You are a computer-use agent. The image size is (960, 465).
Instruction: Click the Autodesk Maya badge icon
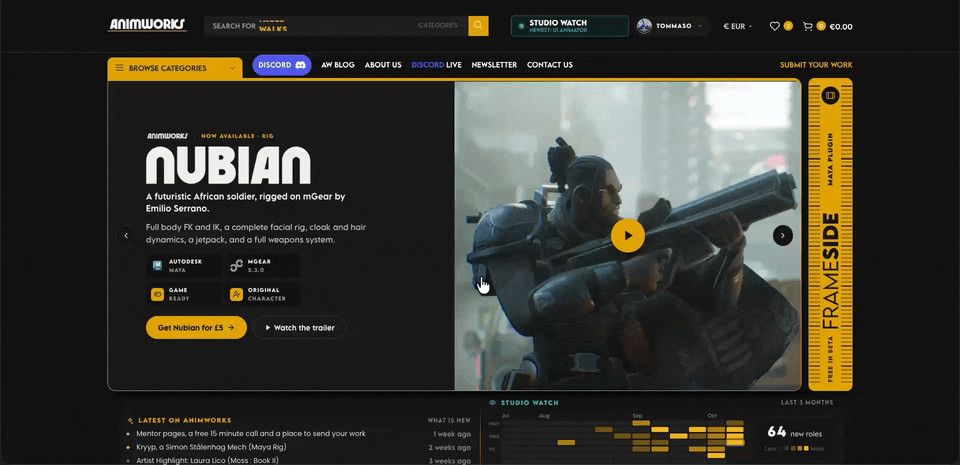157,266
